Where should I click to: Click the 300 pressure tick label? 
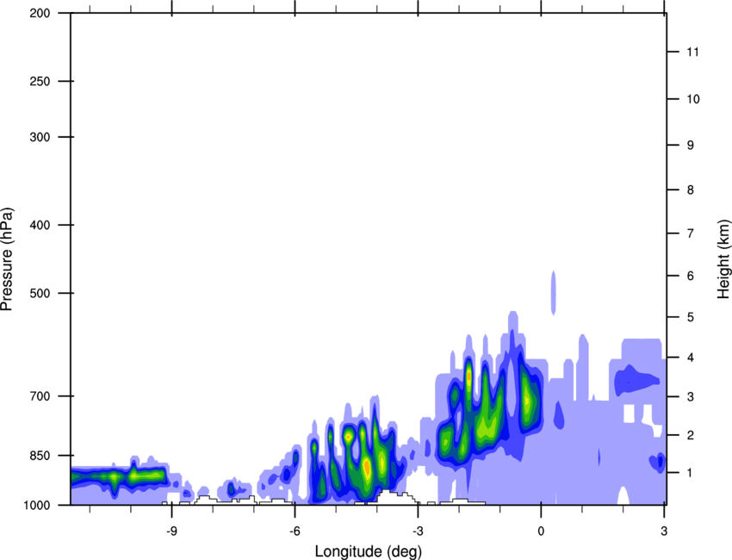[38, 138]
